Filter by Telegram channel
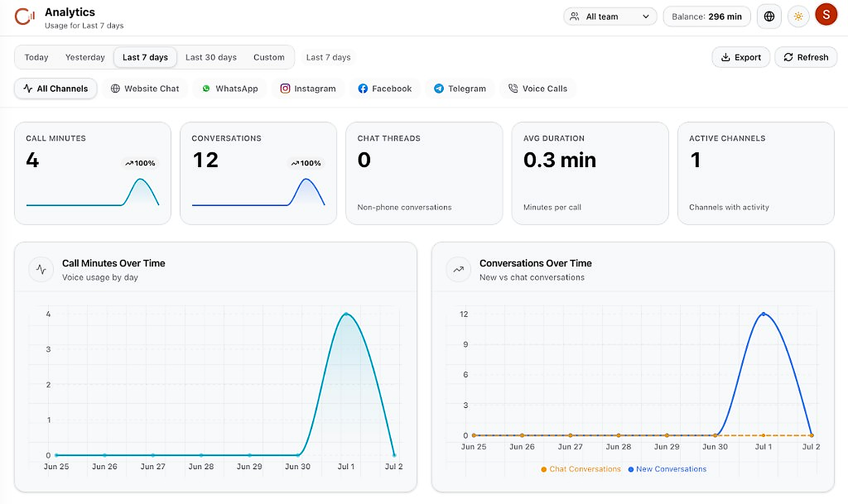 coord(460,89)
